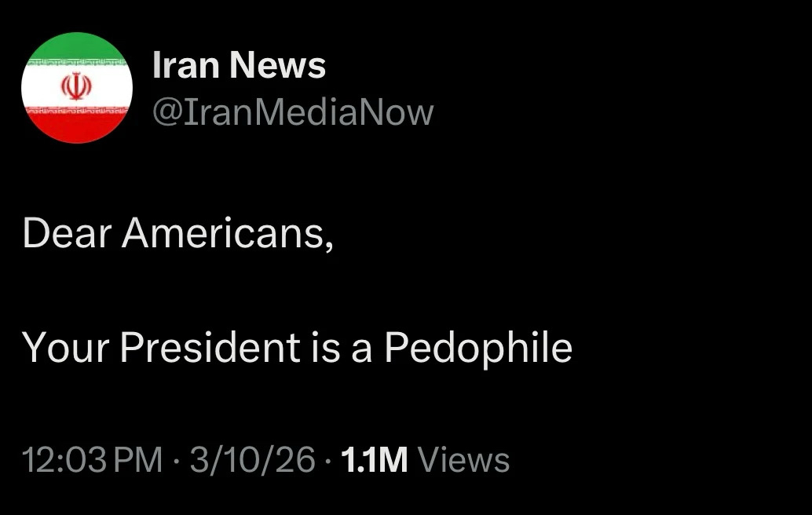The width and height of the screenshot is (812, 515).
Task: Select the "Your President is a Pedophile" line
Action: click(x=298, y=347)
